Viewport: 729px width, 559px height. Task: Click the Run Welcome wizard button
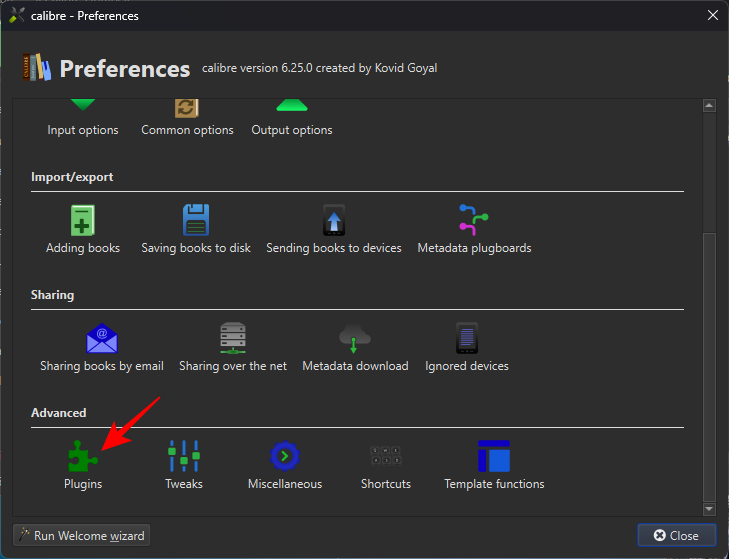tap(80, 535)
